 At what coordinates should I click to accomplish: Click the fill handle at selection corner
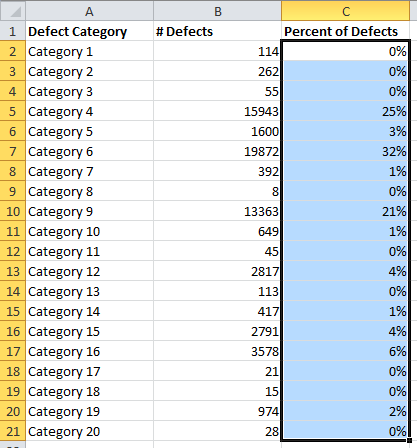[410, 440]
